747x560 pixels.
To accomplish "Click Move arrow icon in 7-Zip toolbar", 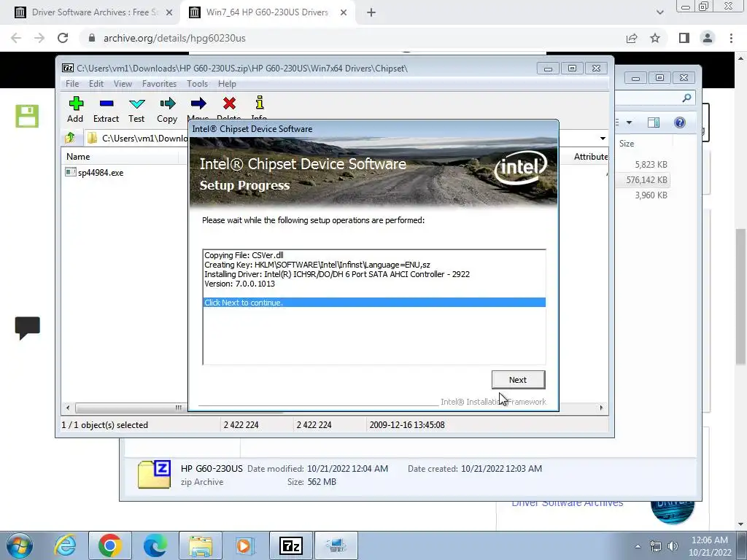I will point(198,104).
